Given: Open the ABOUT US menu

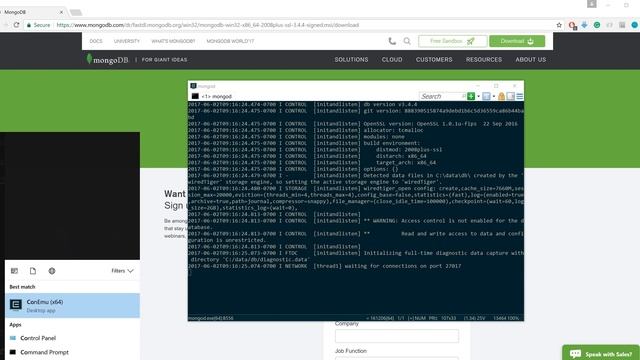Looking at the screenshot, I should tap(530, 60).
